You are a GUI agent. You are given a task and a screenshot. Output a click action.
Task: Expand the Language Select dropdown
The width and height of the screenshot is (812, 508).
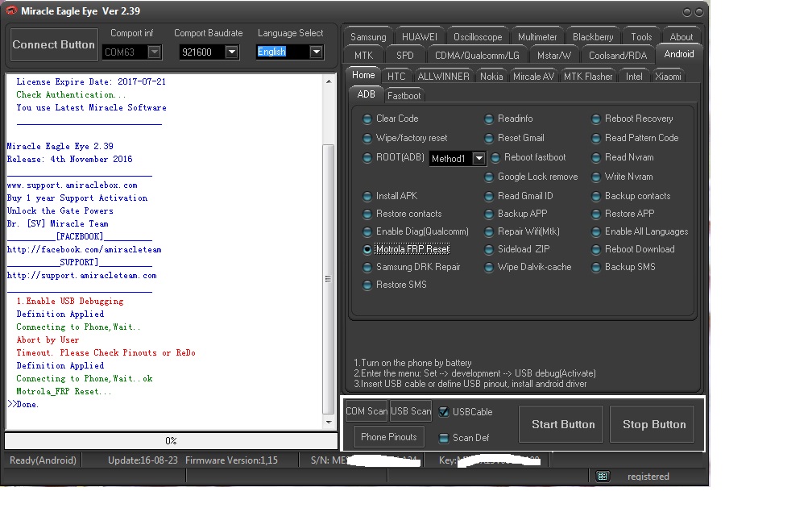click(x=316, y=52)
